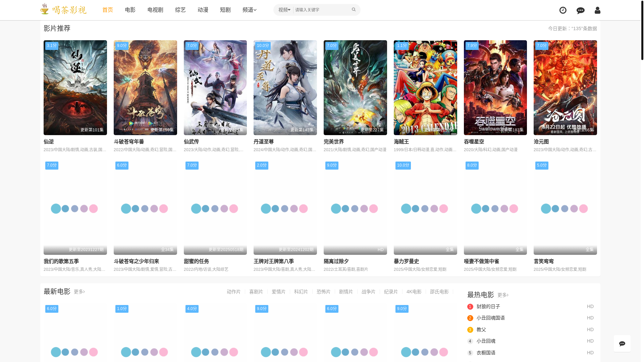The height and width of the screenshot is (362, 644).
Task: Open hot movie 豺狼的日子
Action: tap(488, 307)
